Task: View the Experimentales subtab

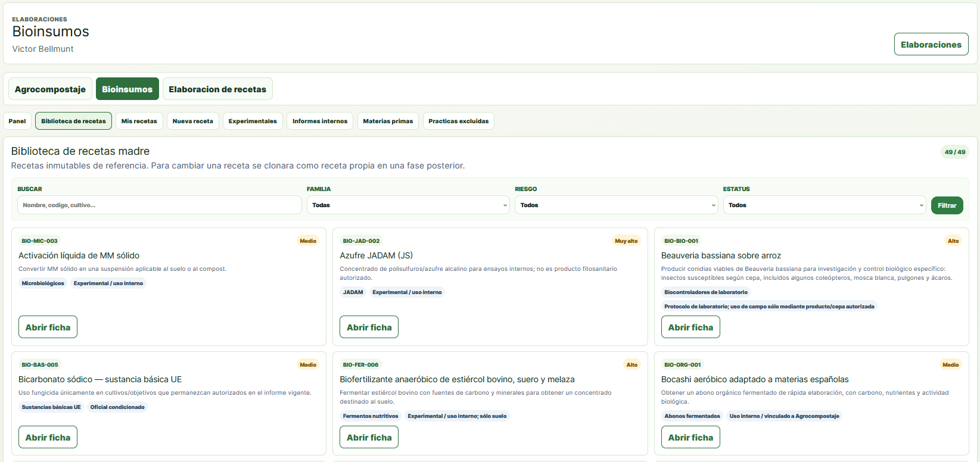Action: [253, 121]
